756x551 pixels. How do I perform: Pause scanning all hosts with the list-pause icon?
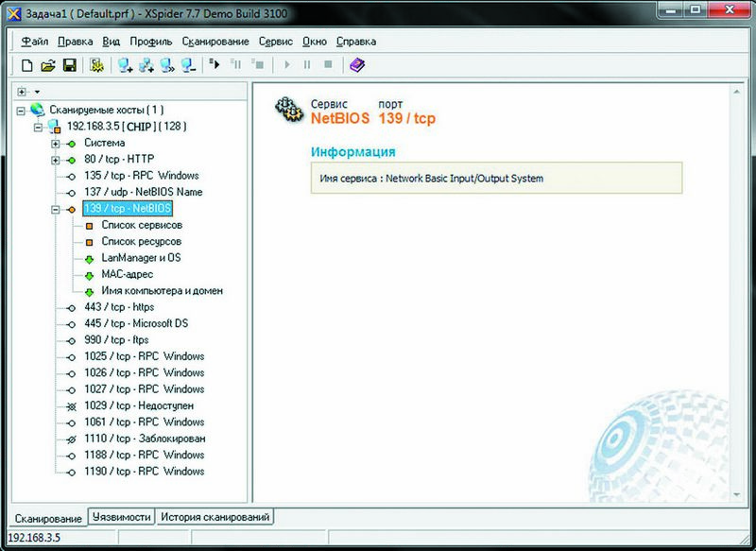pos(235,63)
